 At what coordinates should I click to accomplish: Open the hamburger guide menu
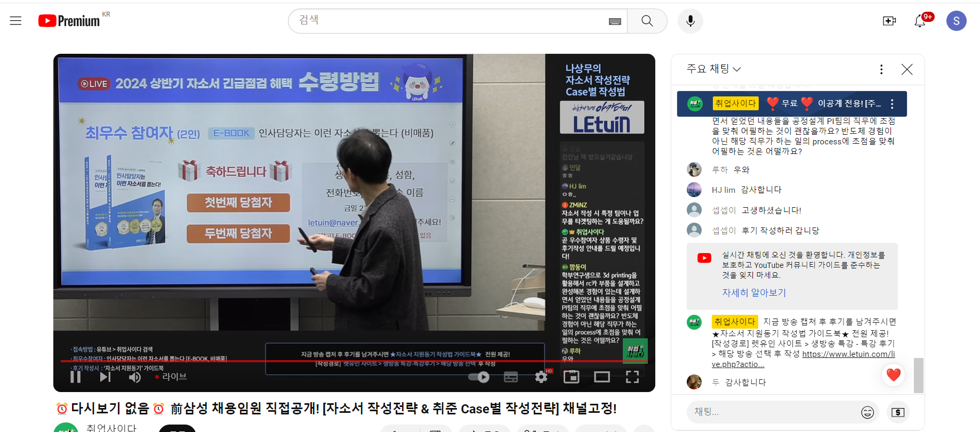15,21
